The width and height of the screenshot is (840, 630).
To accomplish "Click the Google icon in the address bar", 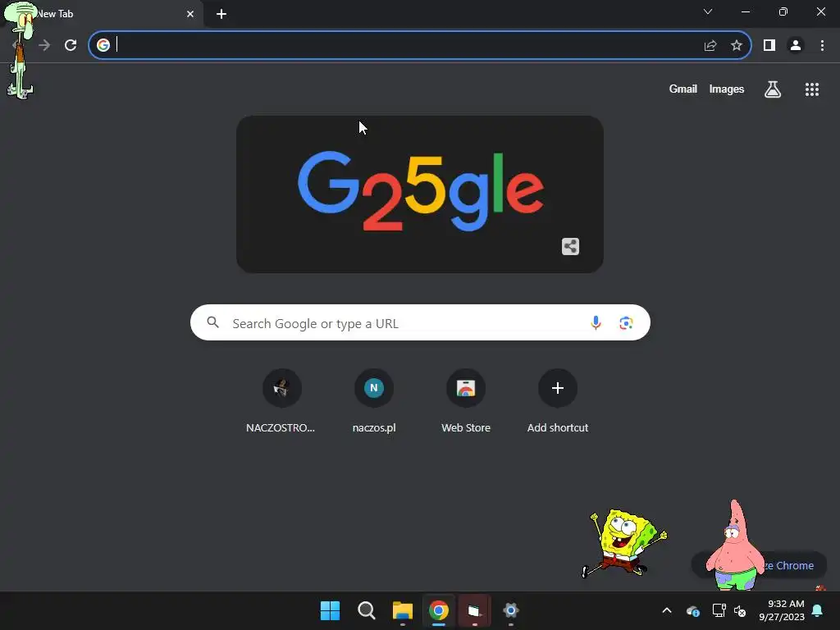I will (x=103, y=45).
